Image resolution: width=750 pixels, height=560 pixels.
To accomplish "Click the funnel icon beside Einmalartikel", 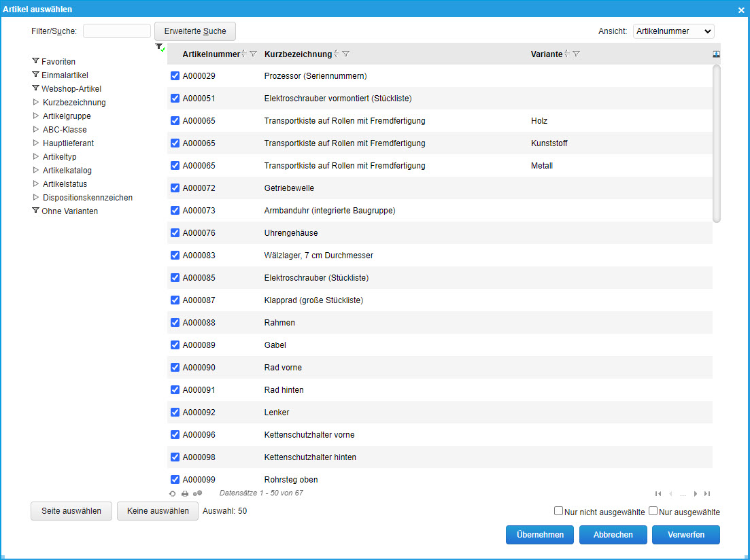I will [x=35, y=75].
